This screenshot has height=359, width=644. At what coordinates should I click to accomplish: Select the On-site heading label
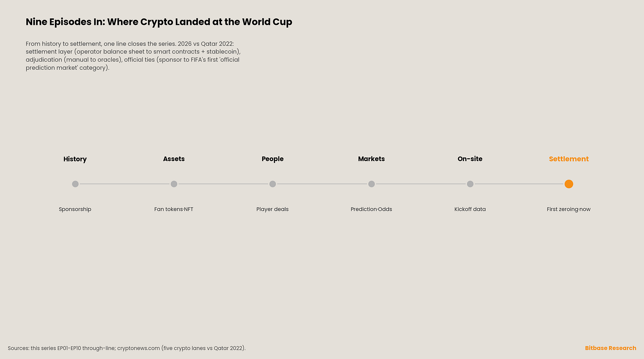coord(470,159)
